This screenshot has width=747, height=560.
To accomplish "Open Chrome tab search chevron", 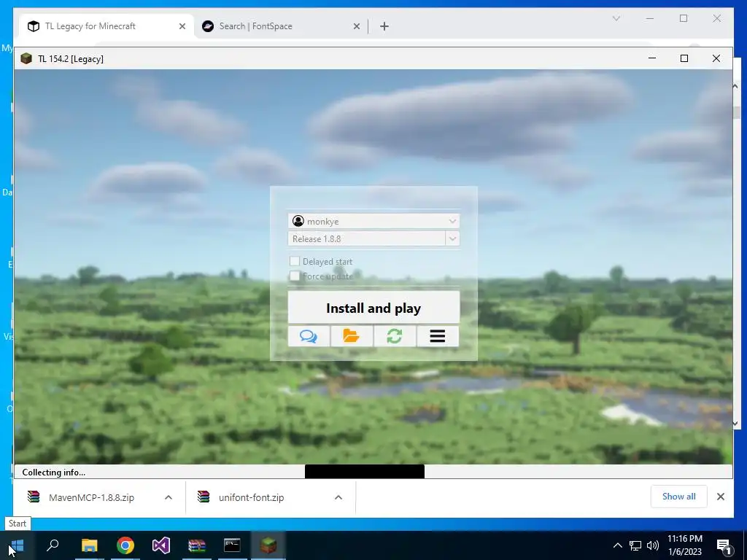I will 616,18.
